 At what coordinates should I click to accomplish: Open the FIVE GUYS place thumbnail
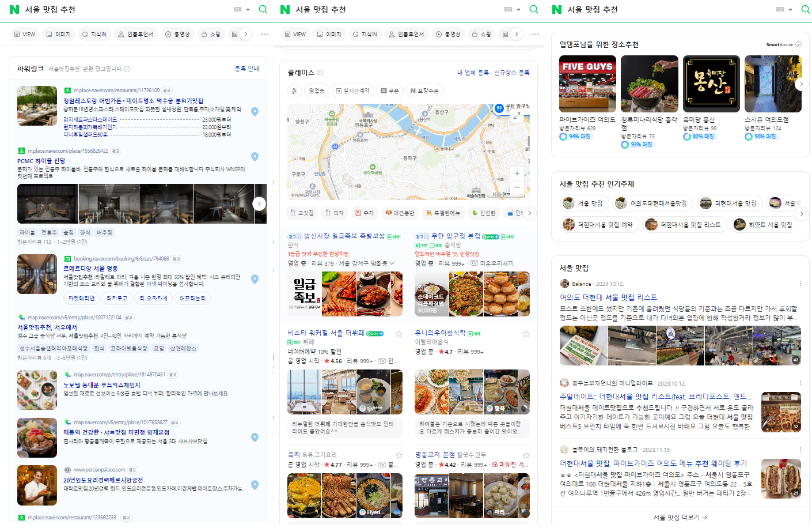pos(587,84)
